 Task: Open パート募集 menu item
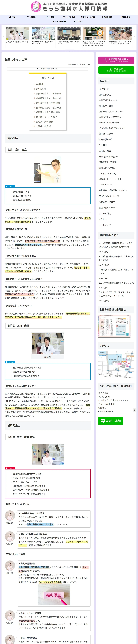point(50,17)
